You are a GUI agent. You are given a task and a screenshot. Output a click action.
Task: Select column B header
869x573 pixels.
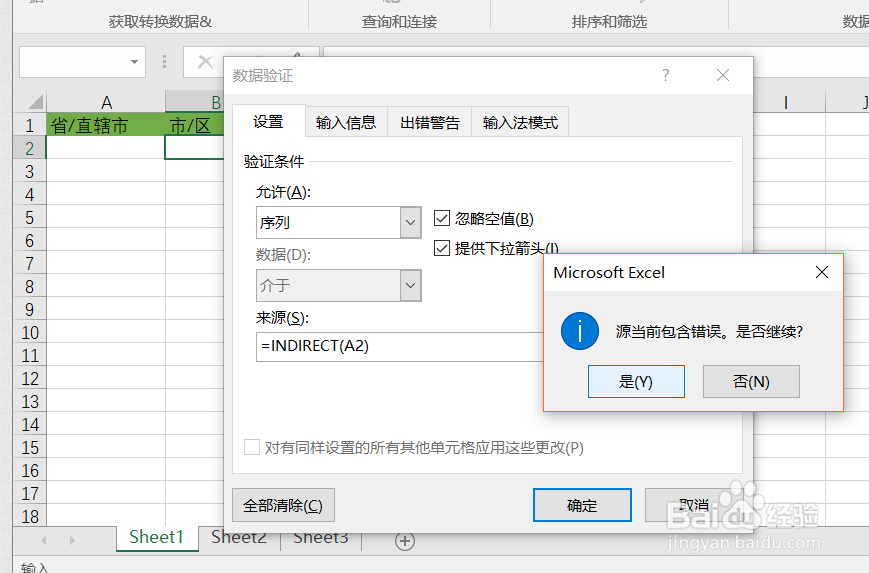195,102
